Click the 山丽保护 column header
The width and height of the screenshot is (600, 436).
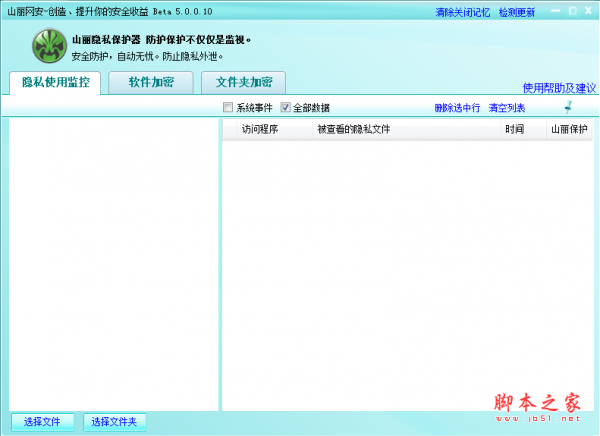[569, 129]
